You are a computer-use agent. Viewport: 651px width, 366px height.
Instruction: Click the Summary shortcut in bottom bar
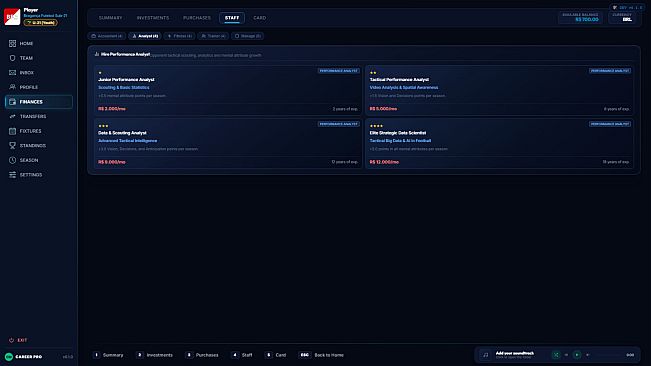pos(108,355)
